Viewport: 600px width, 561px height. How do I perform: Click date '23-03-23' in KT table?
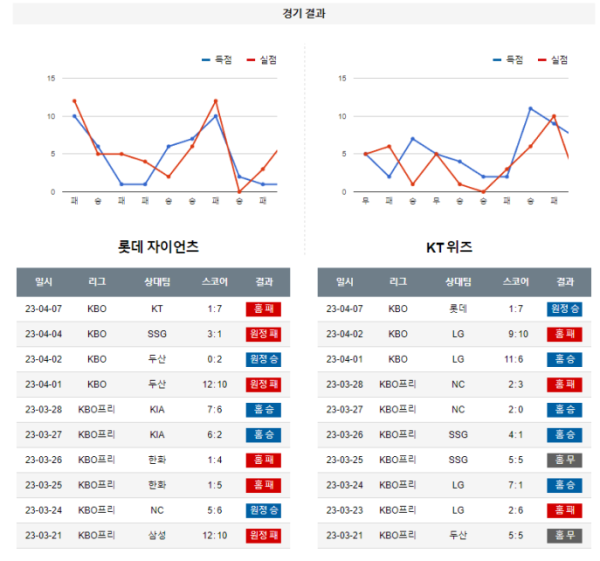[x=345, y=510]
